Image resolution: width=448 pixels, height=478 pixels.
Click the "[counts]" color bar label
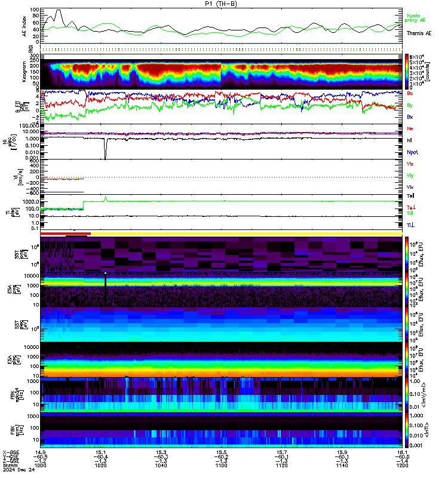point(428,72)
